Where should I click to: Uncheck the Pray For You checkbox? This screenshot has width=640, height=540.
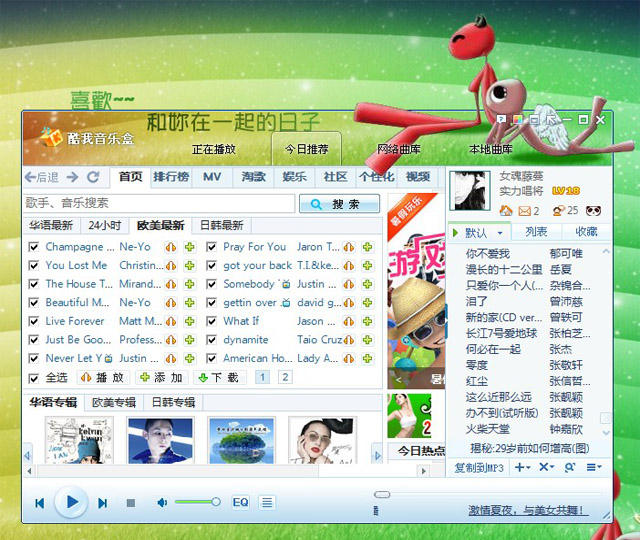[211, 247]
